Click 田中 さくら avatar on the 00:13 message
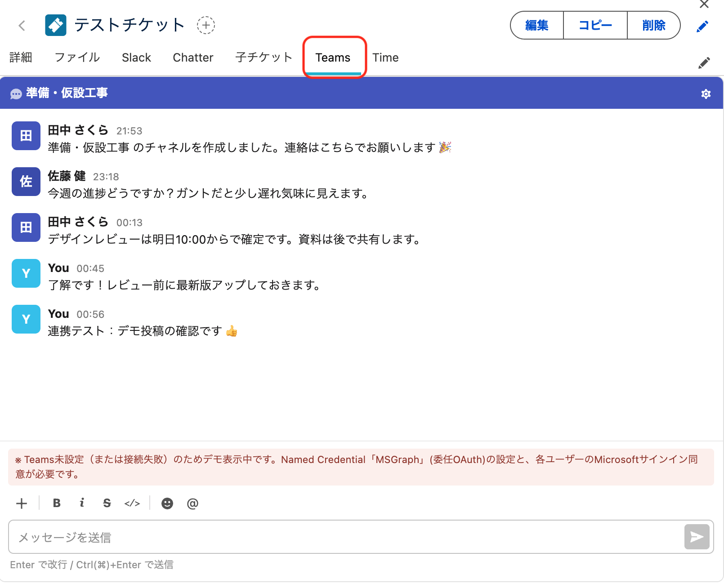This screenshot has height=588, width=724. coord(26,227)
